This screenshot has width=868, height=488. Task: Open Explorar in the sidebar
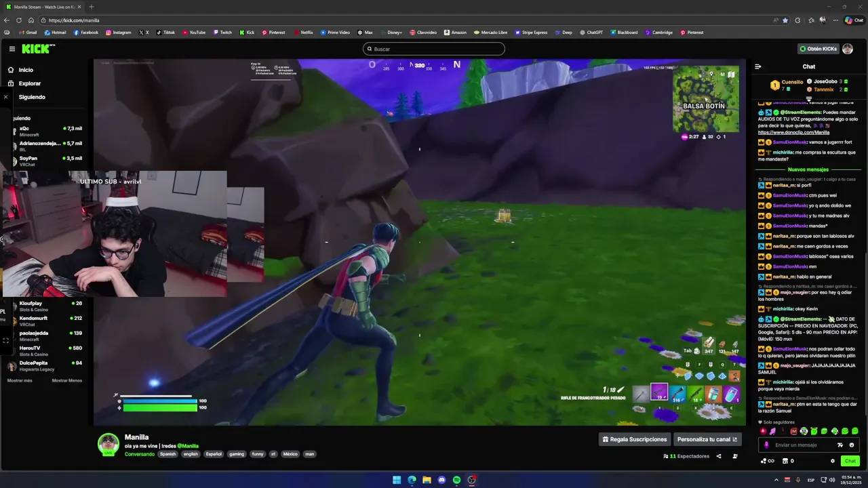(x=29, y=83)
